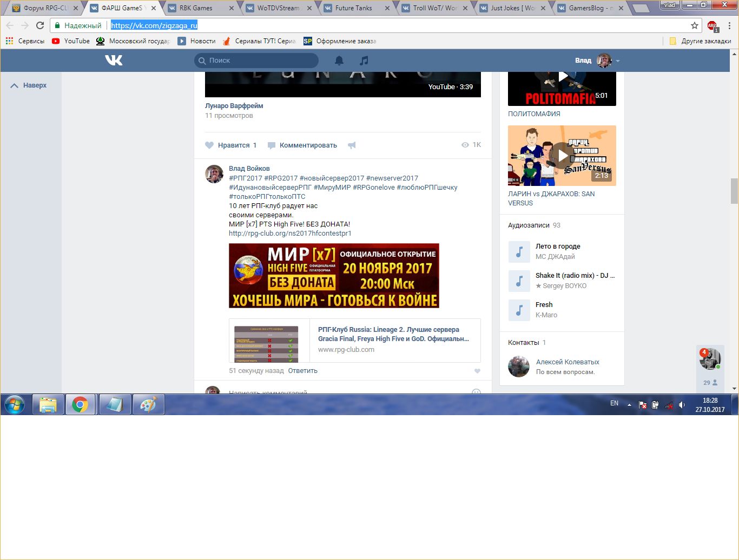Screen dimensions: 739x560
Task: Play the POLITOMAFIA video thumbnail
Action: pos(562,88)
